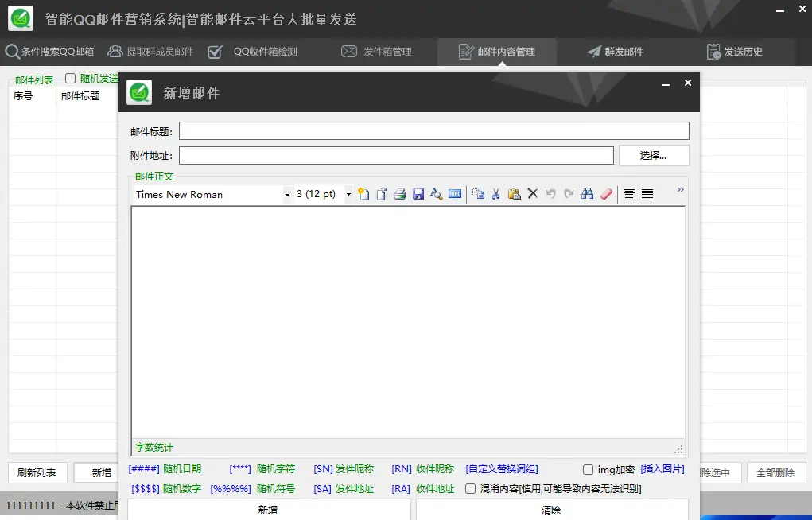Insert the [****] 随机字符 tag

[262, 469]
